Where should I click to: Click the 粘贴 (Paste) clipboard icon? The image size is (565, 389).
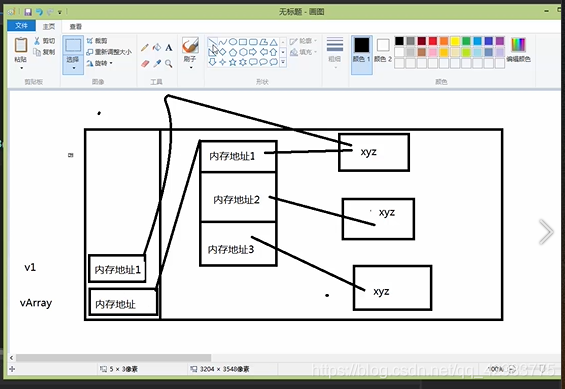click(21, 45)
